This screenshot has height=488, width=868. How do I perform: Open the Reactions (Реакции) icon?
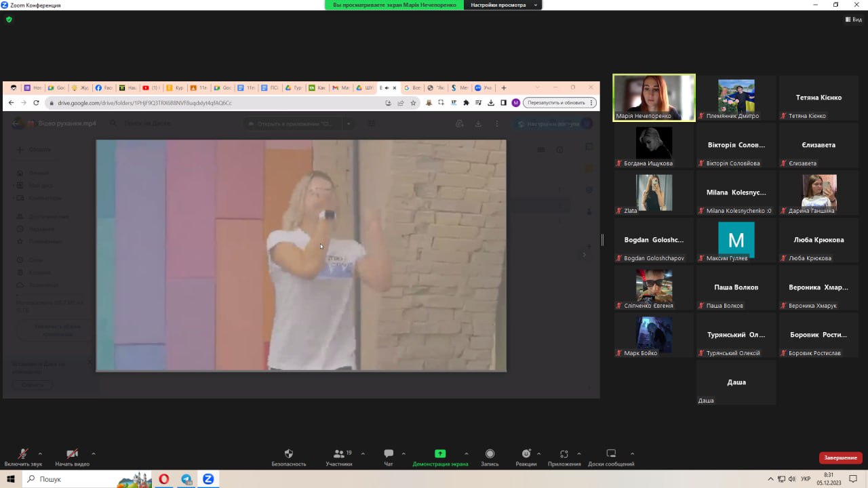[526, 454]
